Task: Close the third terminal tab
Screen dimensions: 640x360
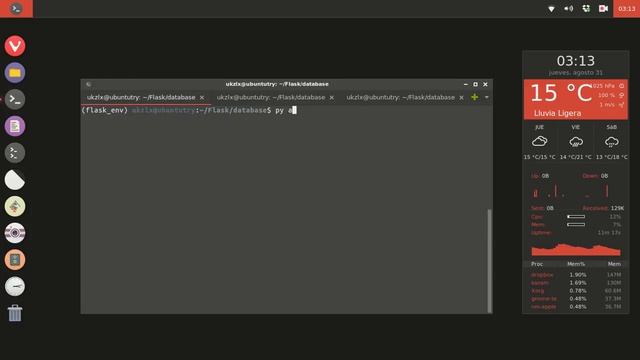Action: click(461, 98)
